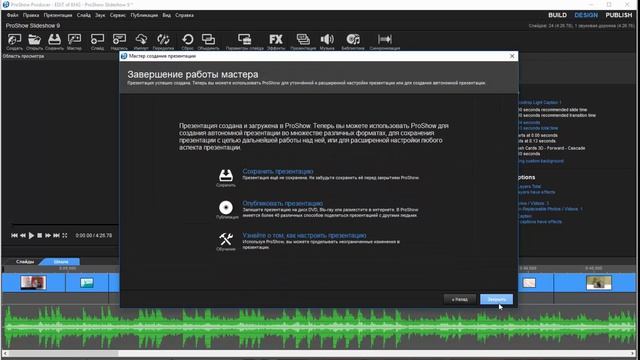Open the Публикация menu
The image size is (640, 360).
(x=144, y=15)
